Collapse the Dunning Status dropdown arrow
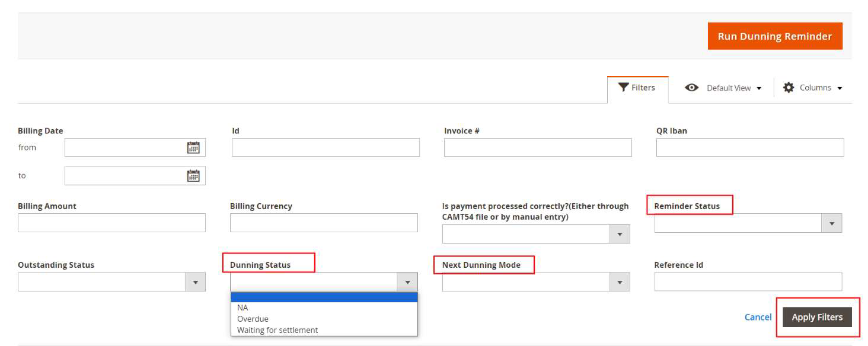Screen dimensions: 868x346 407,282
